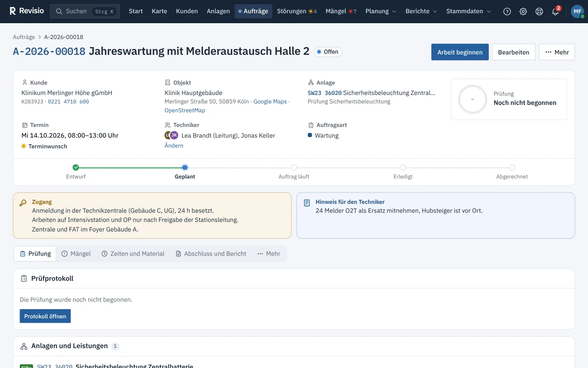Click the Anlagen und Leistungen icon
Viewport: 588px width, 368px height.
click(24, 346)
